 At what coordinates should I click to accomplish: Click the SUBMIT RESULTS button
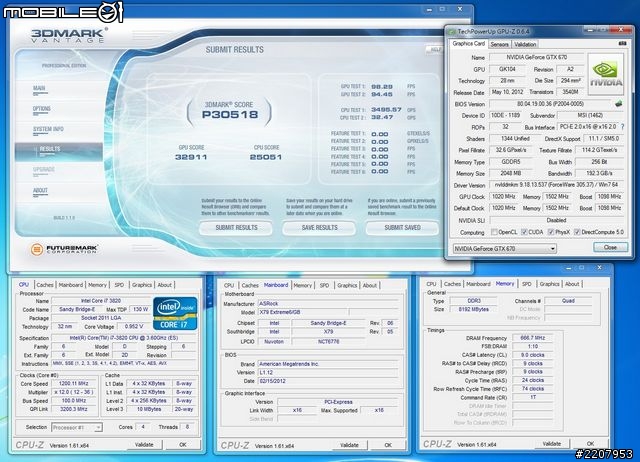click(x=236, y=228)
